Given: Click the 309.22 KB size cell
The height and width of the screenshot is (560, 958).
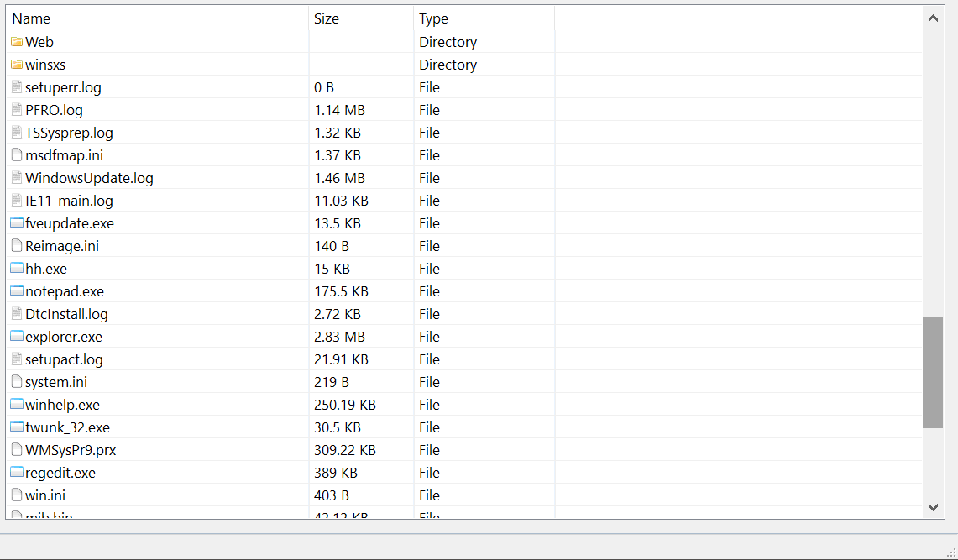Looking at the screenshot, I should coord(345,450).
